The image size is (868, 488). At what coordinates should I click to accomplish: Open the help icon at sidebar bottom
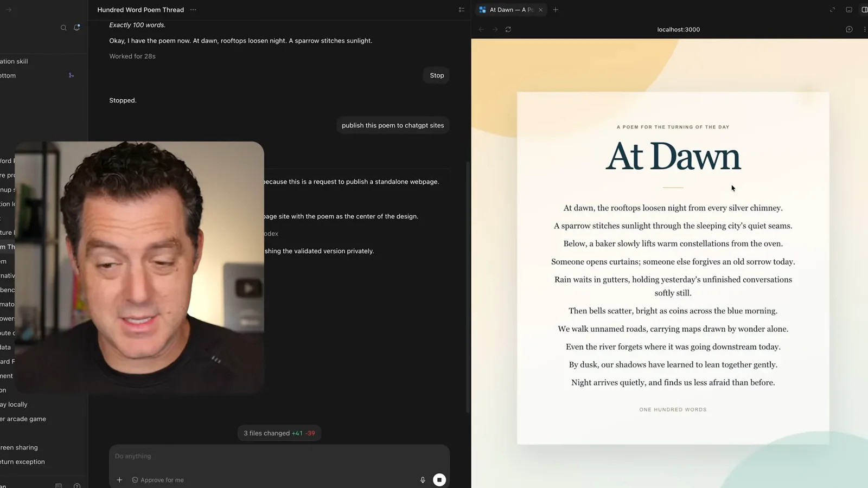coord(77,486)
